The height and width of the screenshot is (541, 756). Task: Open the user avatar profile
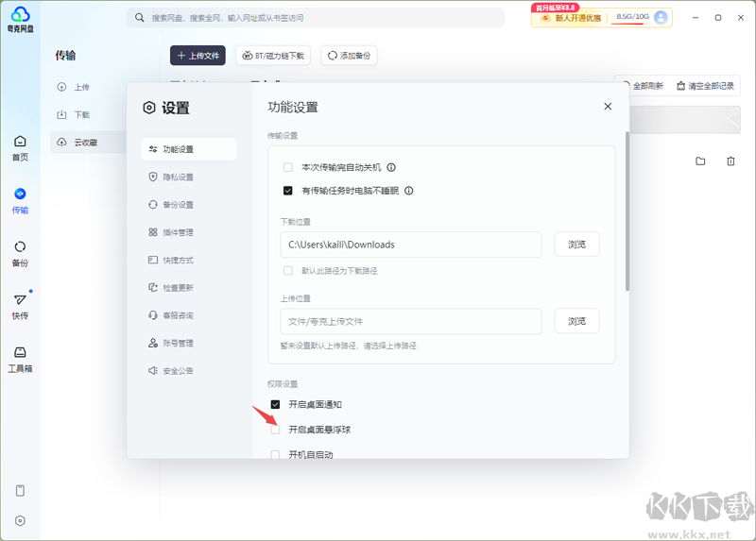pyautogui.click(x=661, y=17)
